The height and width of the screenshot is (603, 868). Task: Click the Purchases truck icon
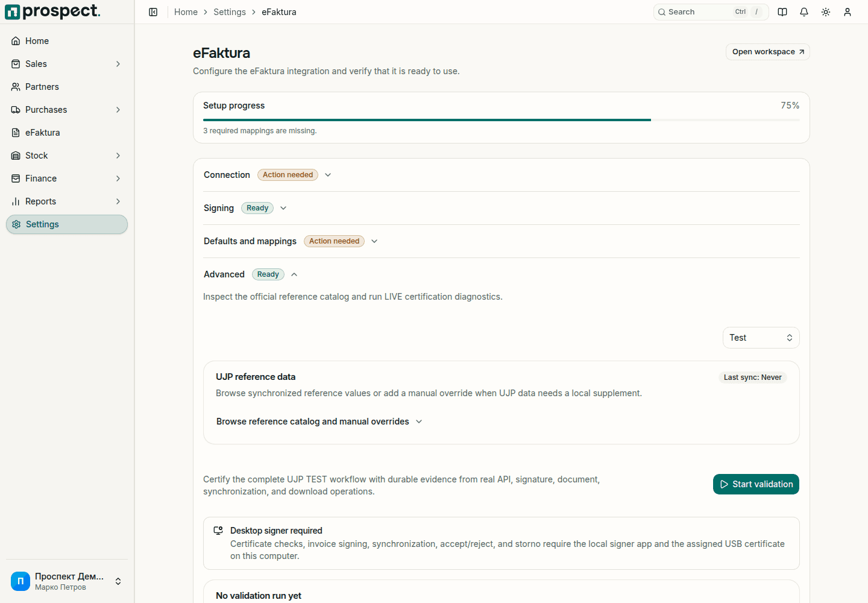pyautogui.click(x=16, y=110)
